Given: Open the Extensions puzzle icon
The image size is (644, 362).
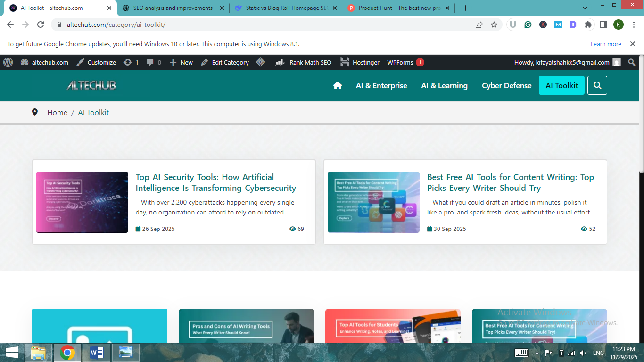Looking at the screenshot, I should (x=588, y=25).
